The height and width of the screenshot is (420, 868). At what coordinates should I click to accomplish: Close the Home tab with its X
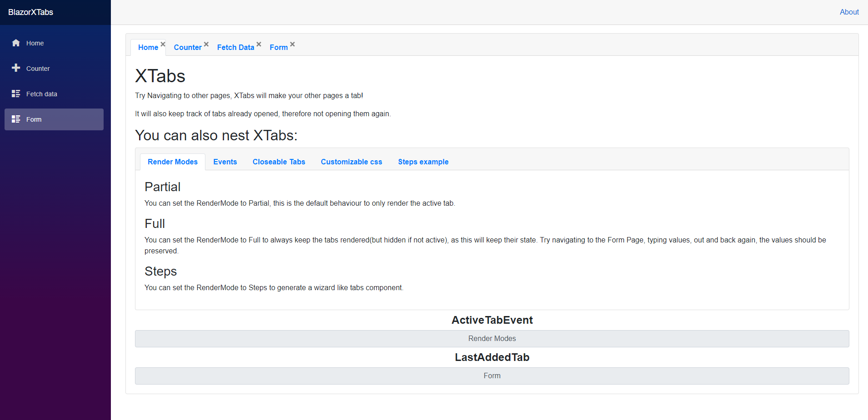click(x=163, y=44)
